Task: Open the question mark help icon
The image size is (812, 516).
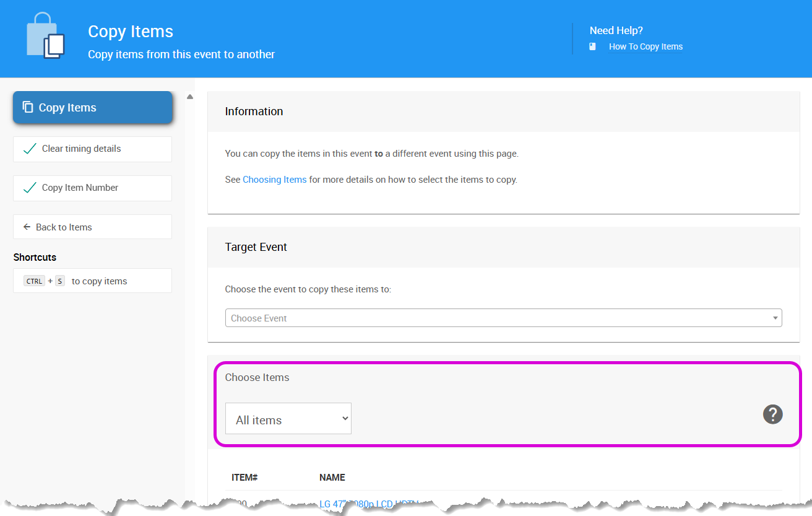Action: [x=772, y=414]
